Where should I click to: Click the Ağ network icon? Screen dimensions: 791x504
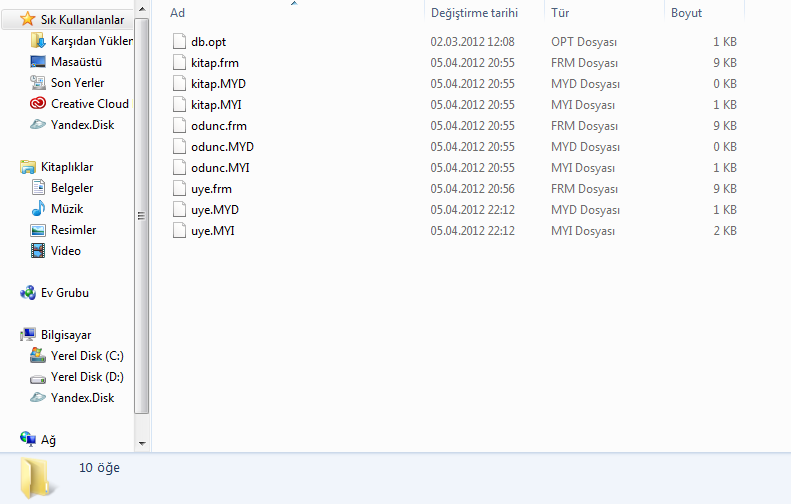tap(28, 439)
